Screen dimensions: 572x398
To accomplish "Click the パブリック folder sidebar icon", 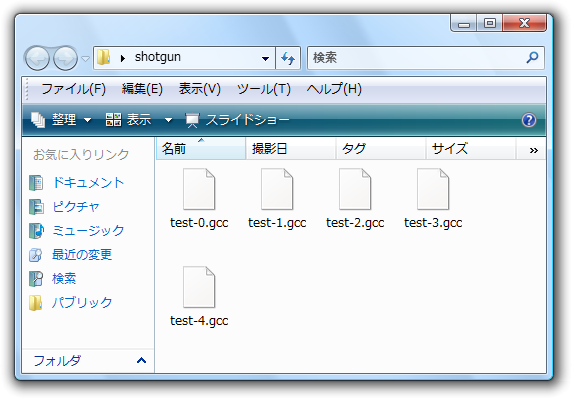I will click(x=36, y=303).
